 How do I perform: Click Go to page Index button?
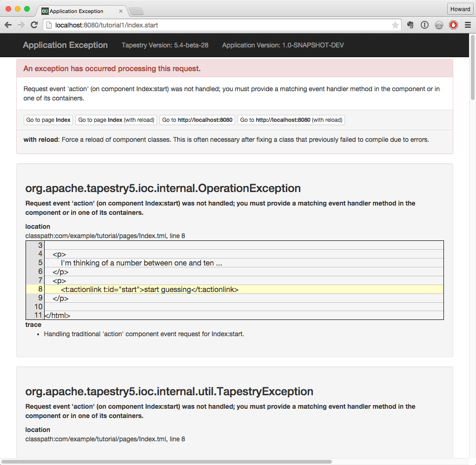(48, 120)
